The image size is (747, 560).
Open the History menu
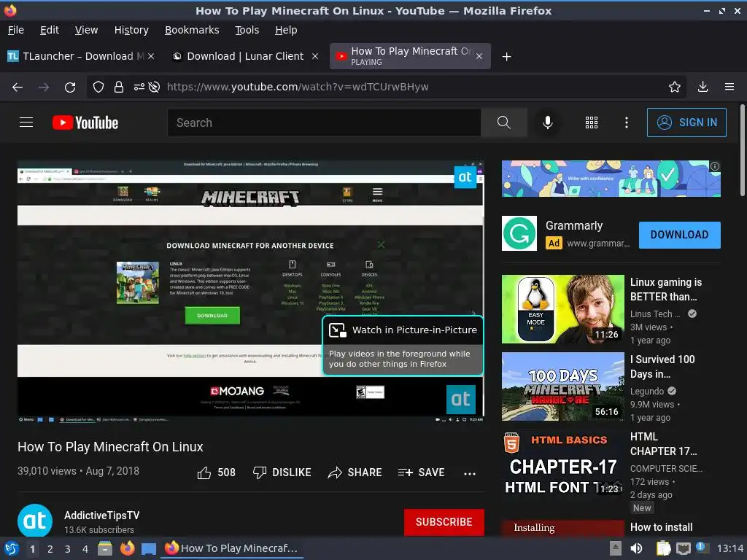click(x=131, y=30)
